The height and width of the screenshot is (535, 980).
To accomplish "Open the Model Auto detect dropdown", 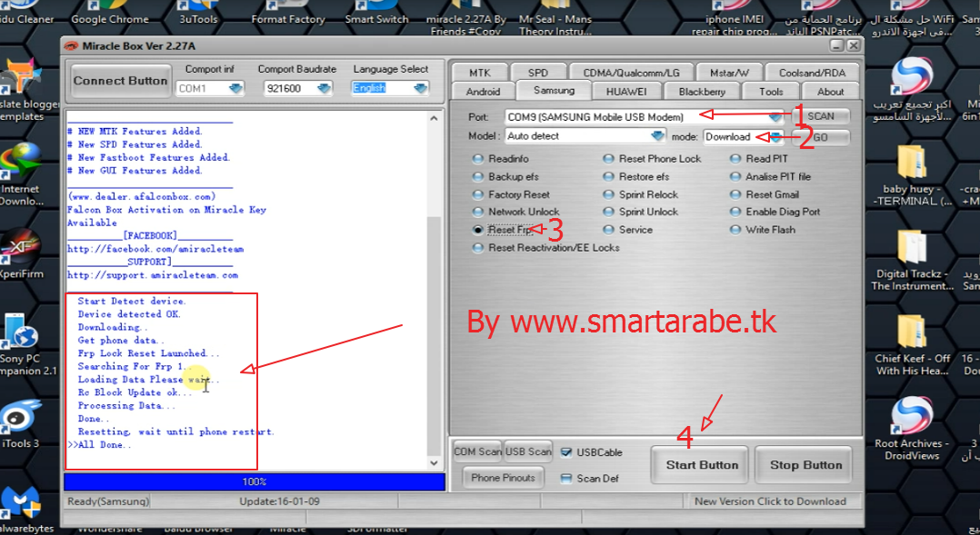I will click(657, 136).
